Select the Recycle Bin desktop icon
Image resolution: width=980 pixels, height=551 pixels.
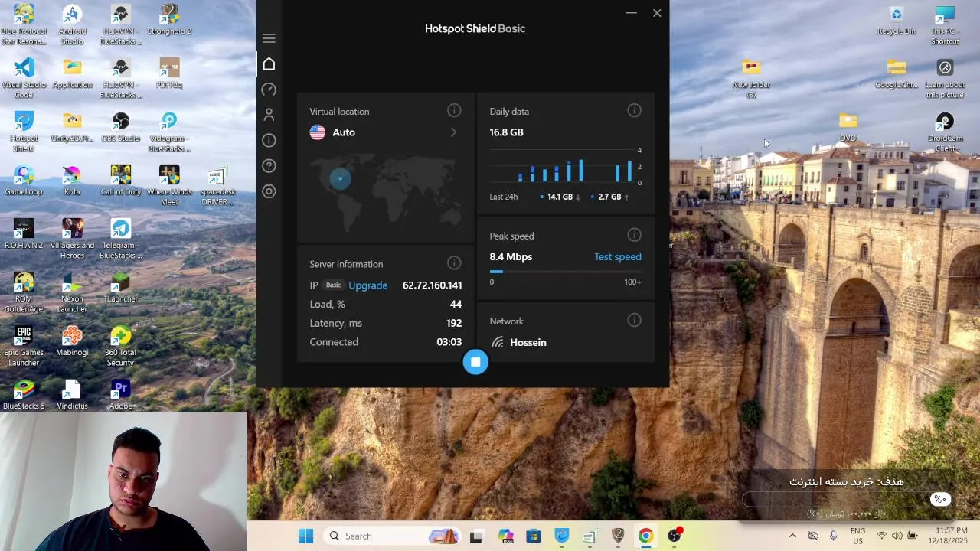(x=897, y=21)
